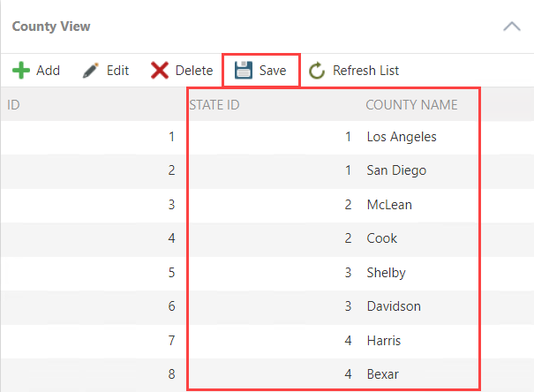Select the Harris county cell

pyautogui.click(x=385, y=340)
